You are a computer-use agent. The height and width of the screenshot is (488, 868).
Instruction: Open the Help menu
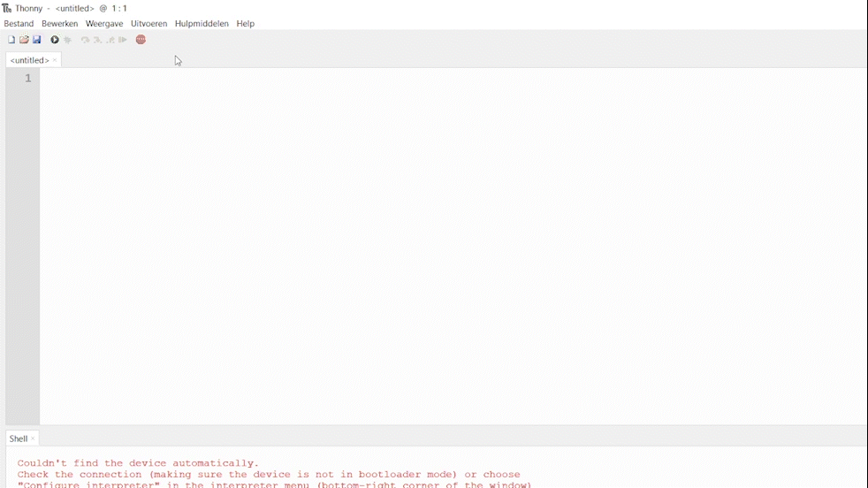pos(245,23)
